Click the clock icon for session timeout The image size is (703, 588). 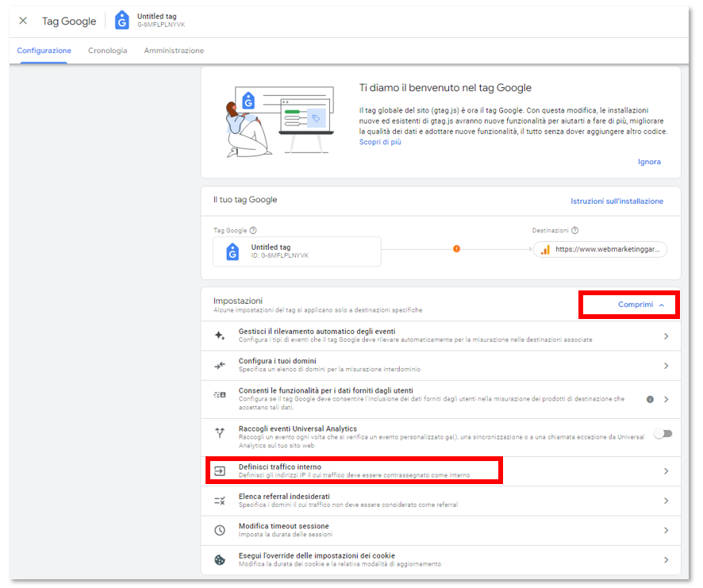(x=220, y=530)
